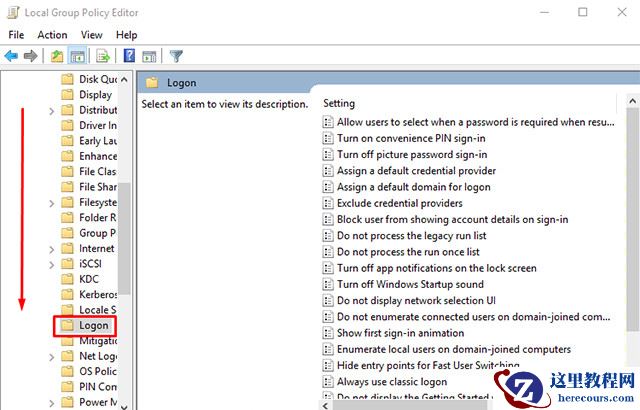Expand the Distribut tree node arrow
Viewport: 640px width, 410px height.
[51, 111]
